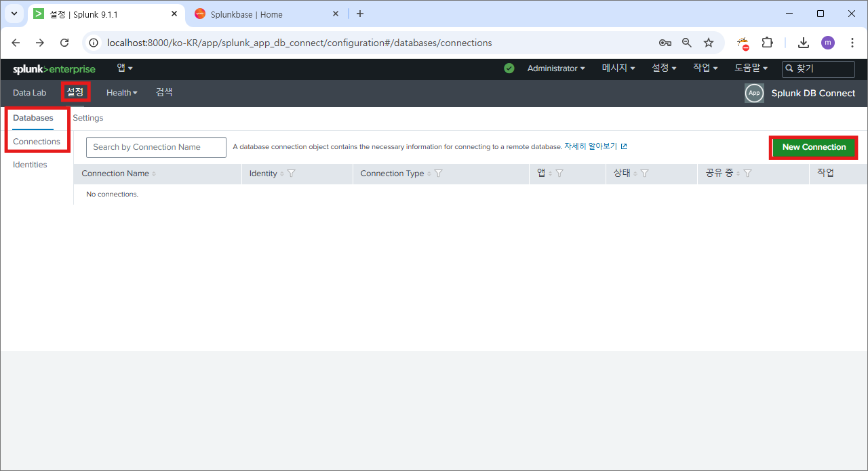Switch to Splunkbase Home browser tab

point(267,14)
